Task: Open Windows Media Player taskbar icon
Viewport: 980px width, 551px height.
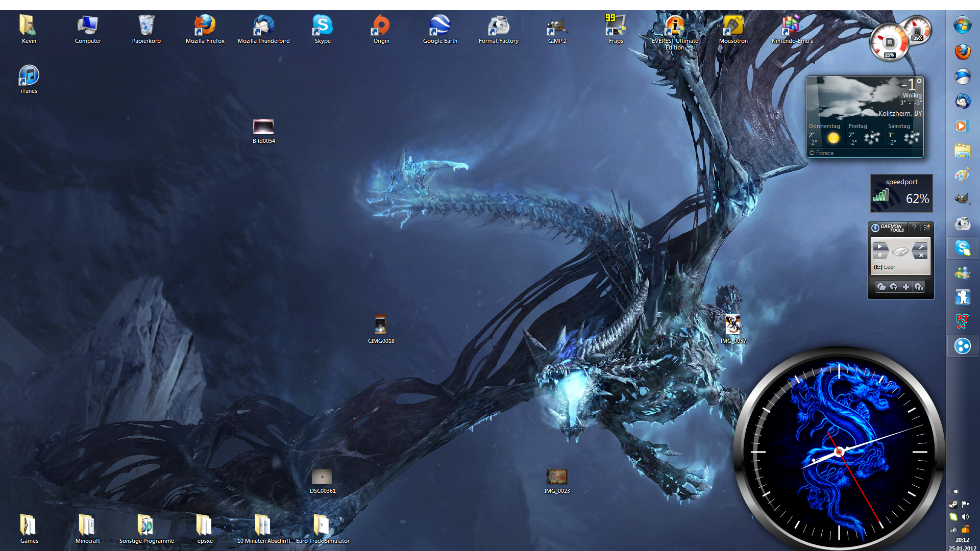Action: (963, 126)
